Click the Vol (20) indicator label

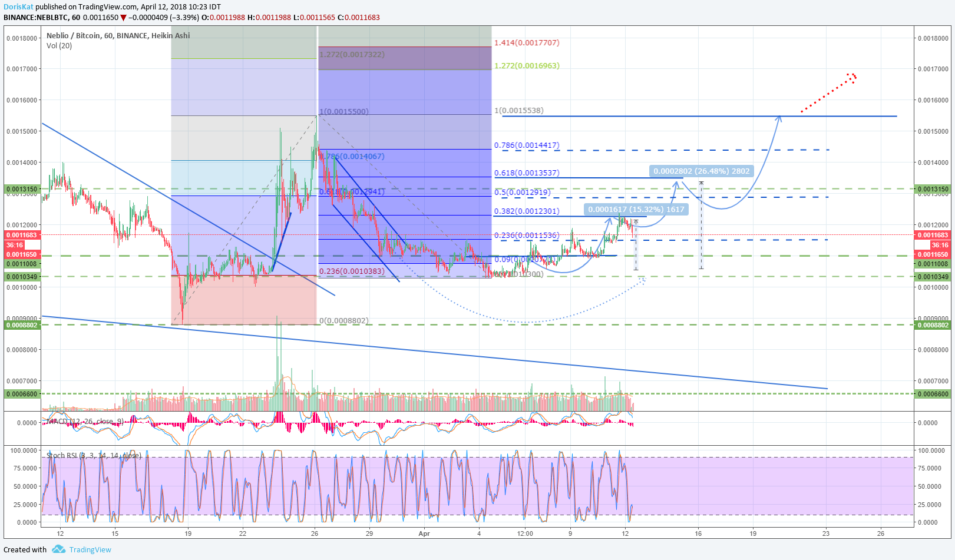[x=59, y=46]
